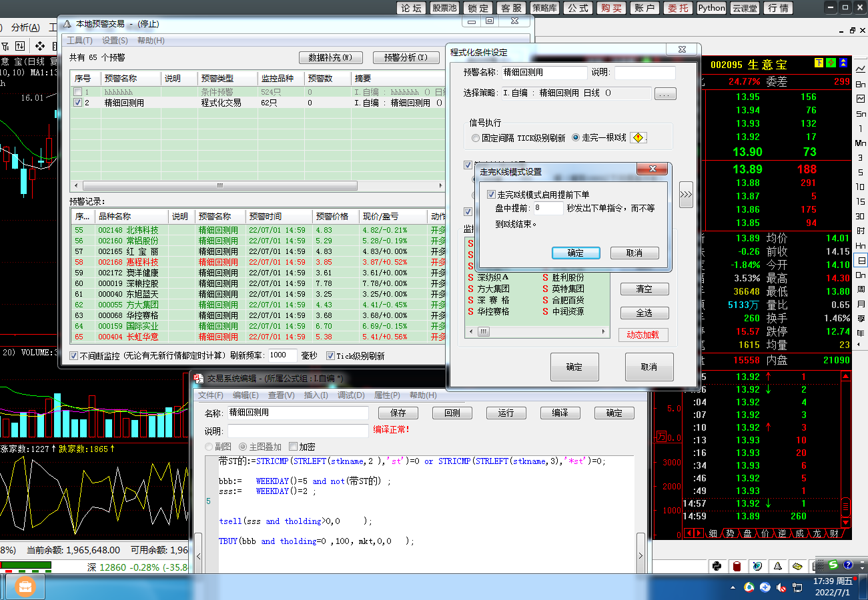
Task: Click the Python snake icon in status bar
Action: click(717, 566)
